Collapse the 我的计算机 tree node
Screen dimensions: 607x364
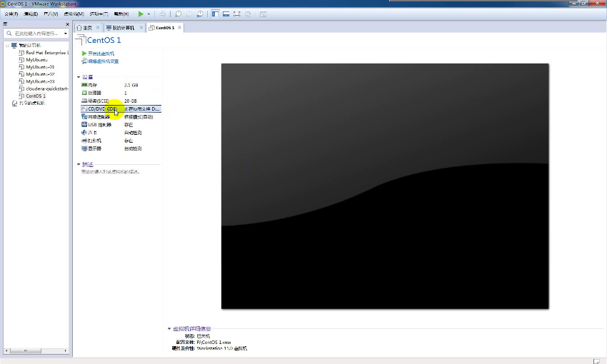click(x=7, y=45)
